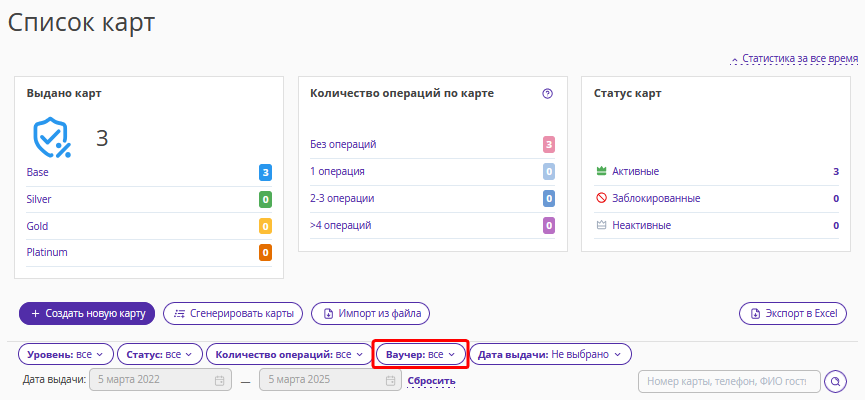Click the Неактивные count value 0
This screenshot has height=400, width=865.
[836, 225]
